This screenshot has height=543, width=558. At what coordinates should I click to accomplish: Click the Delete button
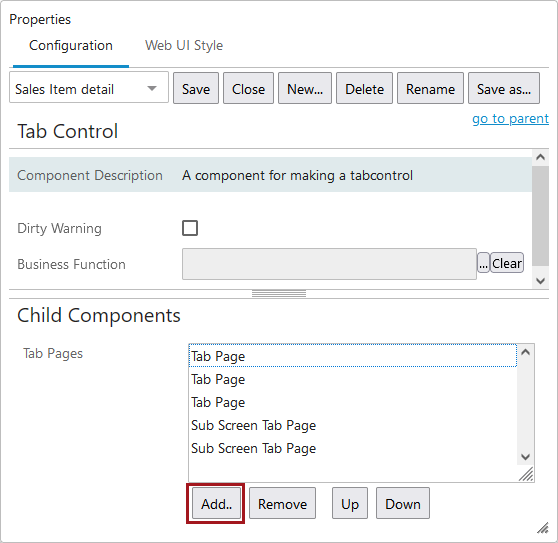[364, 88]
